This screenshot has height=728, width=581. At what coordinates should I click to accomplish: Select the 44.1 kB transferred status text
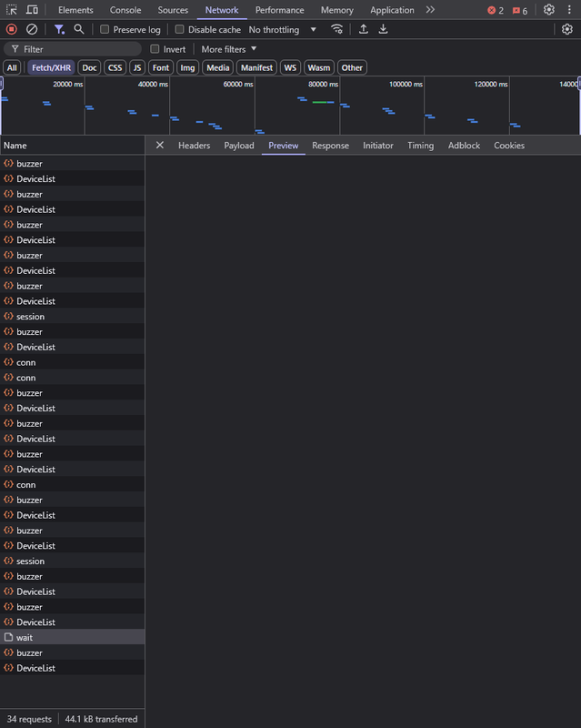[x=101, y=719]
